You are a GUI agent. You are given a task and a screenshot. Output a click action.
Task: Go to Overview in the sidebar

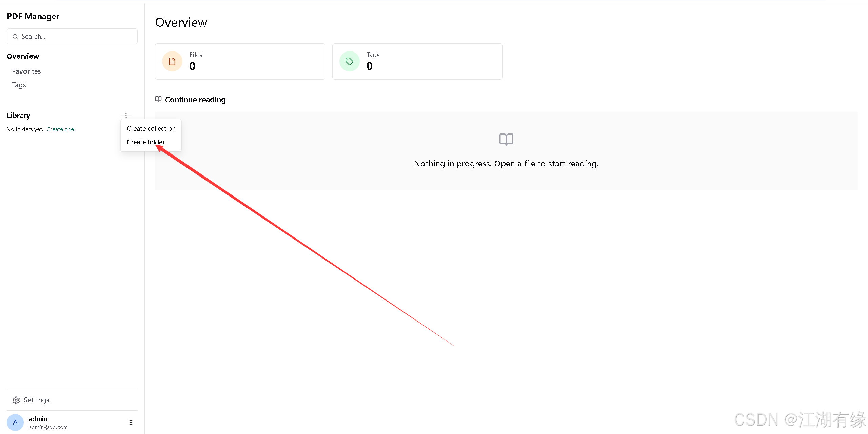click(x=23, y=56)
